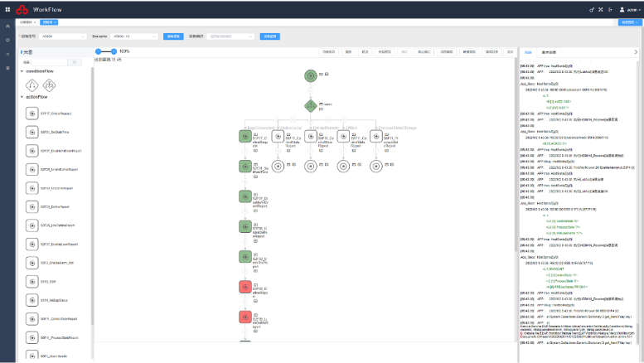644x363 pixels.
Task: Select the green diamond condition node
Action: [x=311, y=105]
